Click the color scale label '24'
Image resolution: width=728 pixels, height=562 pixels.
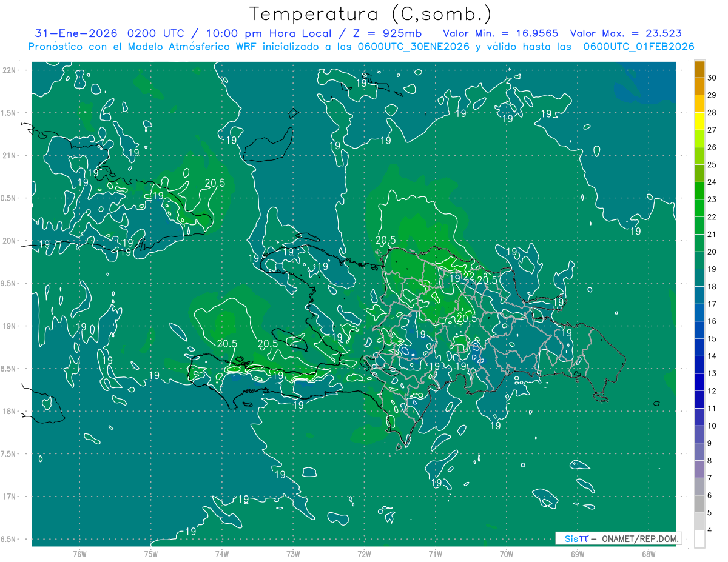712,182
